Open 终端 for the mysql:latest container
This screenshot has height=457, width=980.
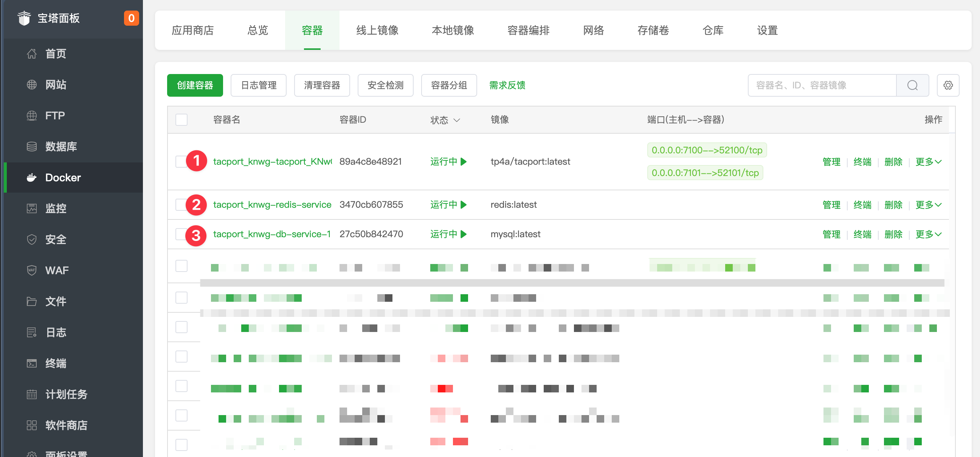click(862, 235)
